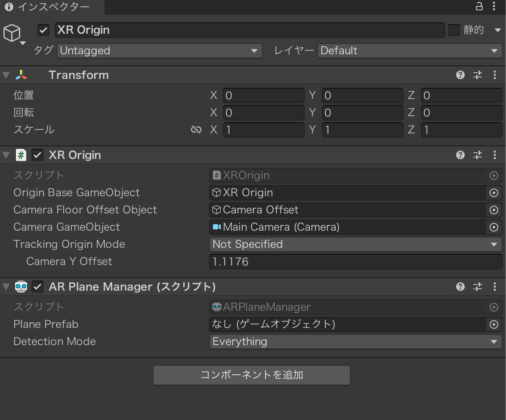Viewport: 506px width, 420px height.
Task: Click Position Y value field
Action: coord(362,96)
